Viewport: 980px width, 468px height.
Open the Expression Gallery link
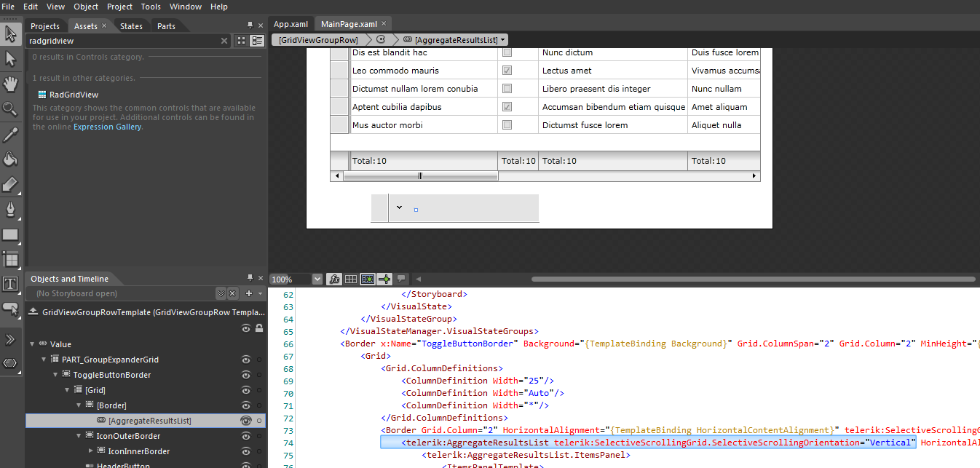tap(107, 127)
